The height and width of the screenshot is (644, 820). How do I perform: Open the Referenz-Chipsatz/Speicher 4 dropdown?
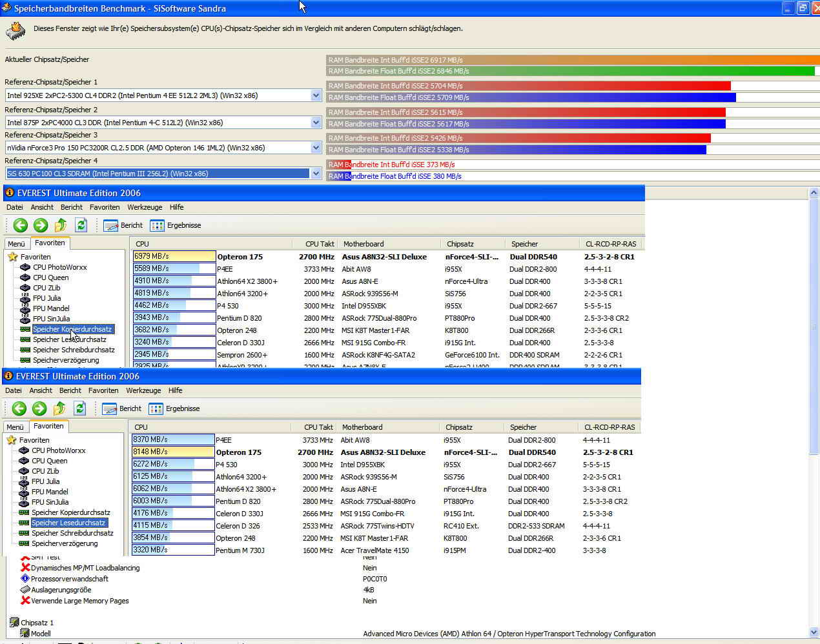316,174
